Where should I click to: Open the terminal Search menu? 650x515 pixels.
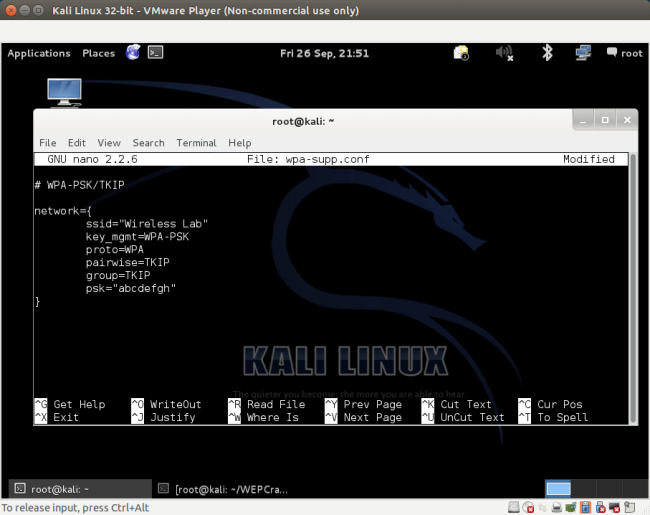148,143
